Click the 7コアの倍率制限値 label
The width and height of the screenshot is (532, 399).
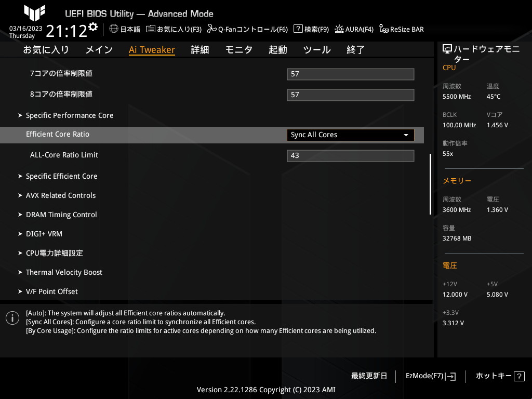[61, 74]
